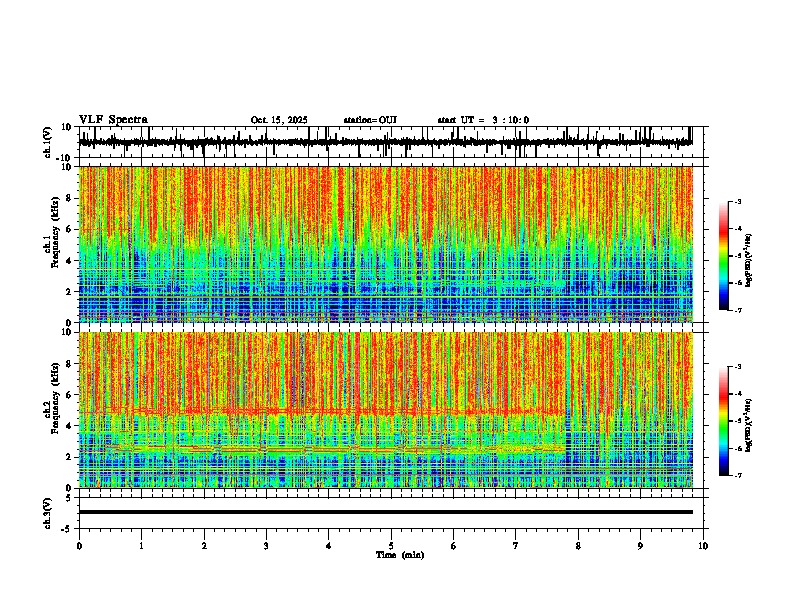Click time axis tick label "3"
Screen dimensions: 792x612
click(x=266, y=546)
